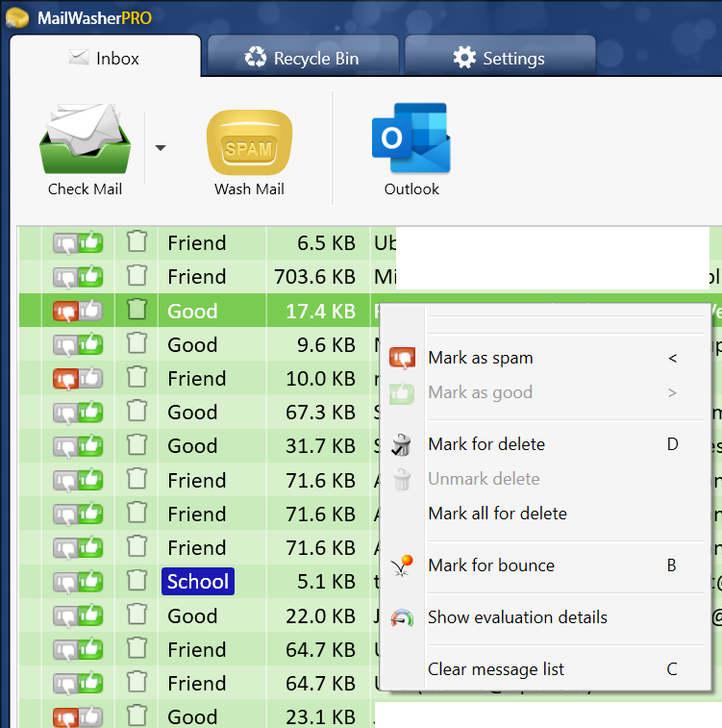Click thumbs-down on the School 5.1 KB row
Image resolution: width=722 pixels, height=728 pixels.
pos(65,582)
